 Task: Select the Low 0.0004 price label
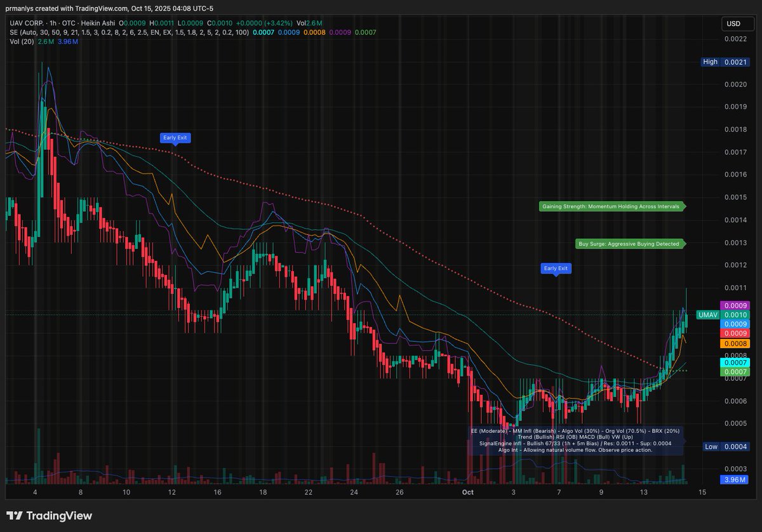point(726,447)
